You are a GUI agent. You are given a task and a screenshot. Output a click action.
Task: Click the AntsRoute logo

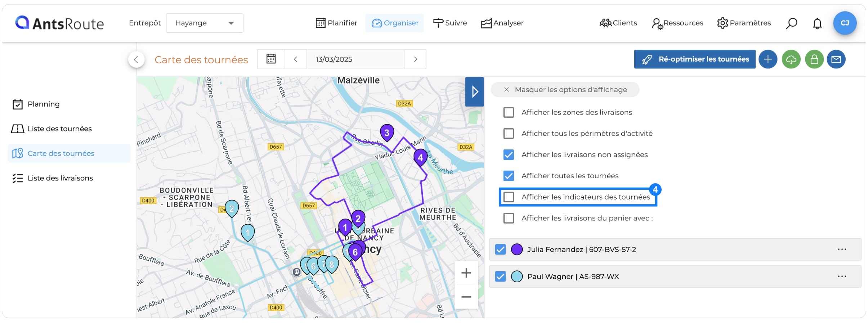(x=59, y=23)
